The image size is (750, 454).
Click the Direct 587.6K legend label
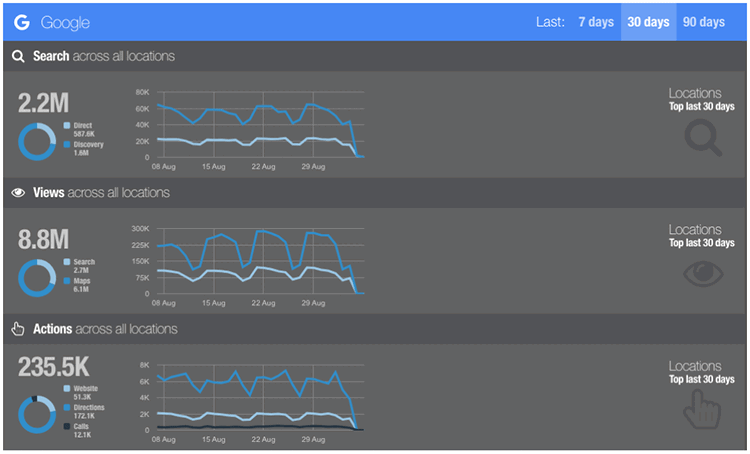coord(84,130)
